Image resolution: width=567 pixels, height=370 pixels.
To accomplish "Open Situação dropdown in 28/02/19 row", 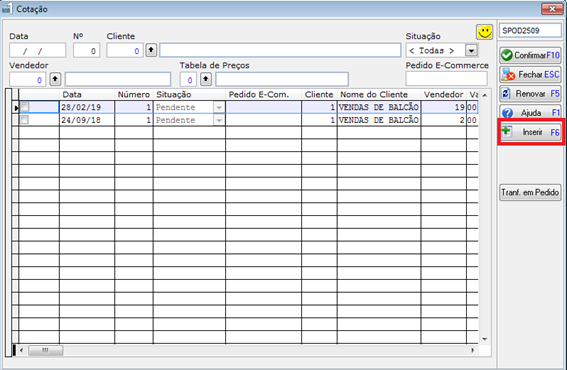I will [x=219, y=107].
